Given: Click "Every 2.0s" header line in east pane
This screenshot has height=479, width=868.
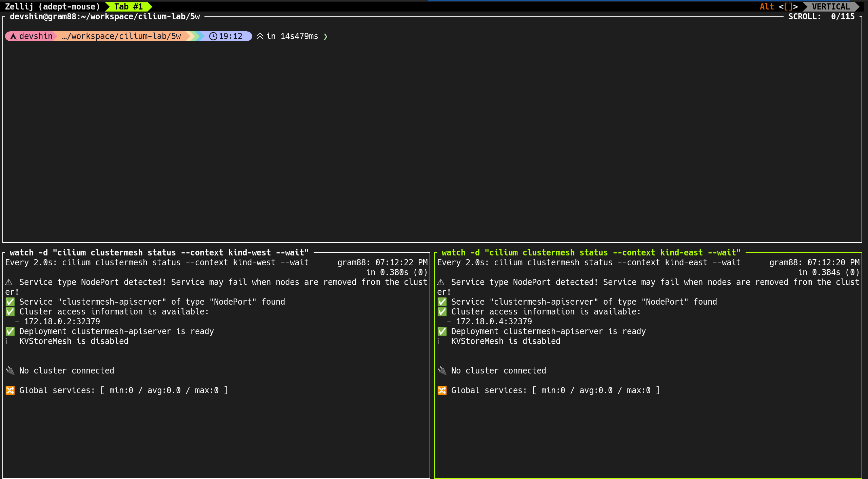Looking at the screenshot, I should 589,262.
